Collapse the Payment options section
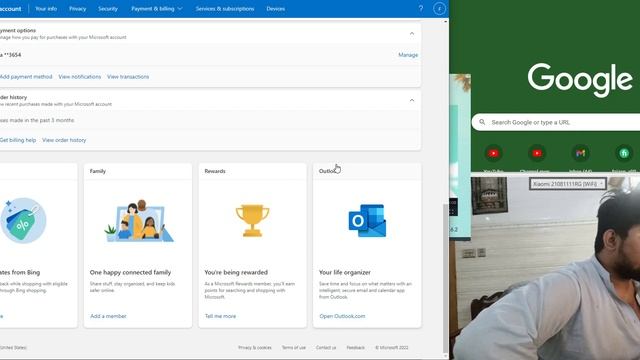The image size is (640, 360). [412, 33]
